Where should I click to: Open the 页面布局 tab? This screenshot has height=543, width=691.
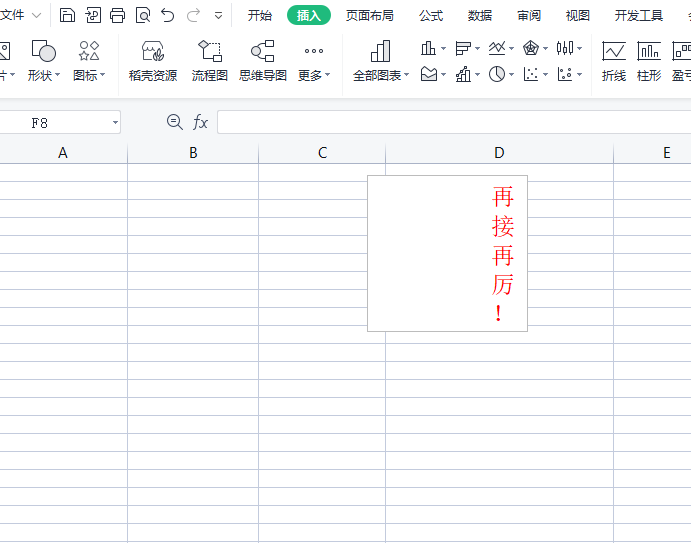coord(370,15)
